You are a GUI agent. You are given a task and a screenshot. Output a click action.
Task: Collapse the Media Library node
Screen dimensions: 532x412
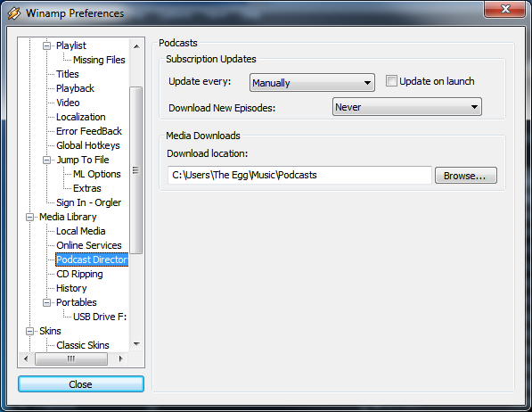30,217
